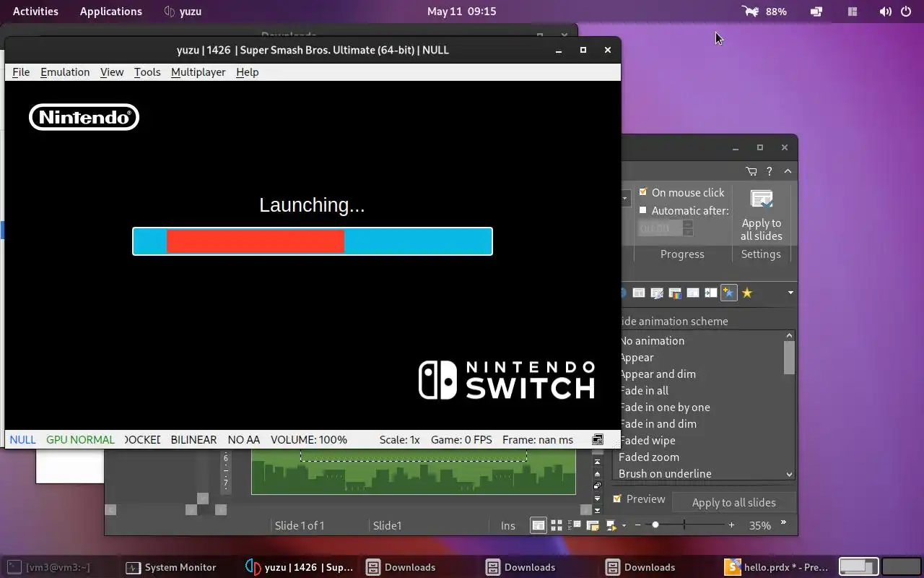Viewport: 924px width, 578px height.
Task: Open the Multiplayer menu
Action: [x=198, y=72]
